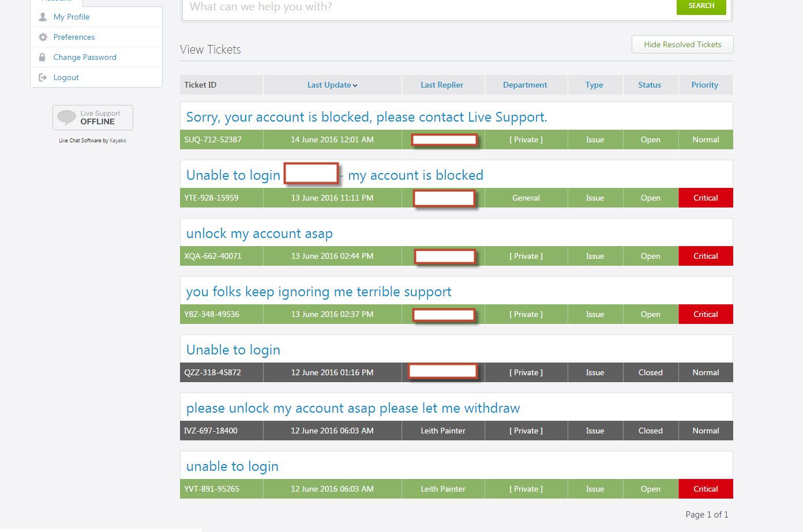The height and width of the screenshot is (532, 803).
Task: Sort by Priority column header
Action: (x=705, y=85)
